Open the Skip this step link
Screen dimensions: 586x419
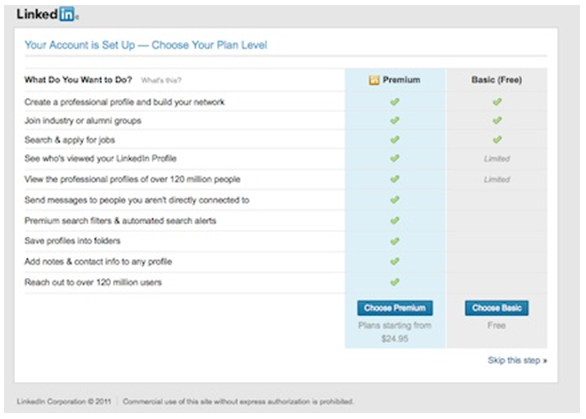517,360
